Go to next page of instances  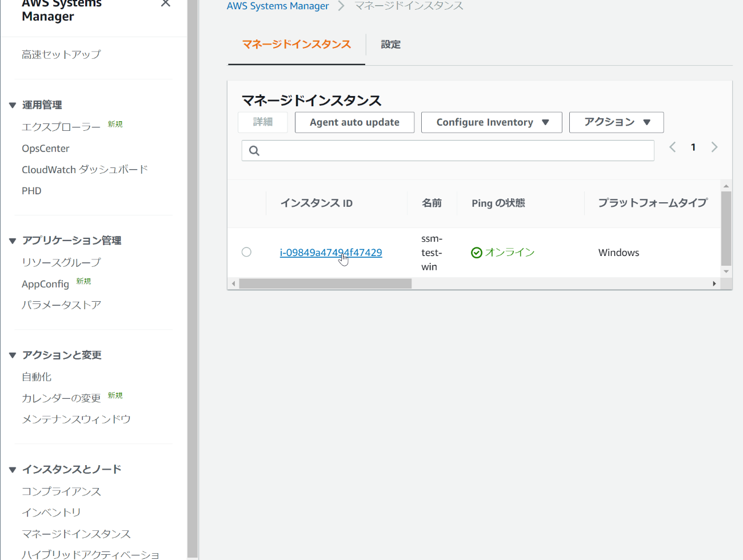click(714, 147)
